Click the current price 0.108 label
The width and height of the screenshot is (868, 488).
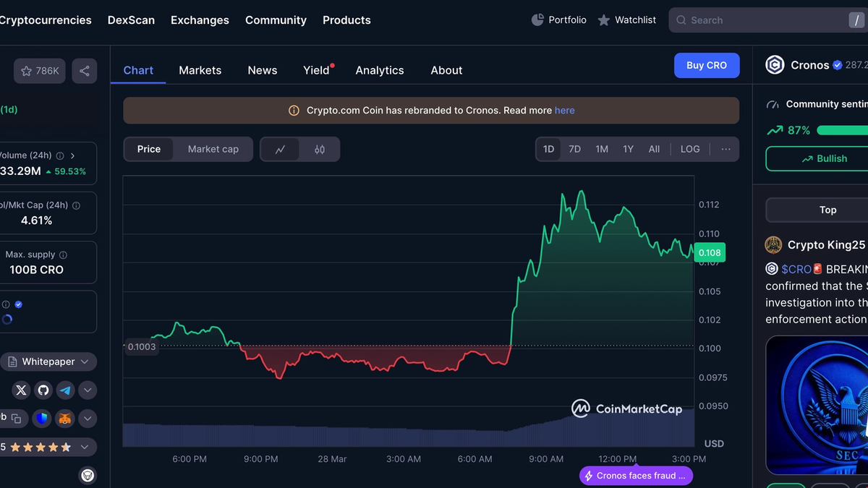click(x=710, y=252)
